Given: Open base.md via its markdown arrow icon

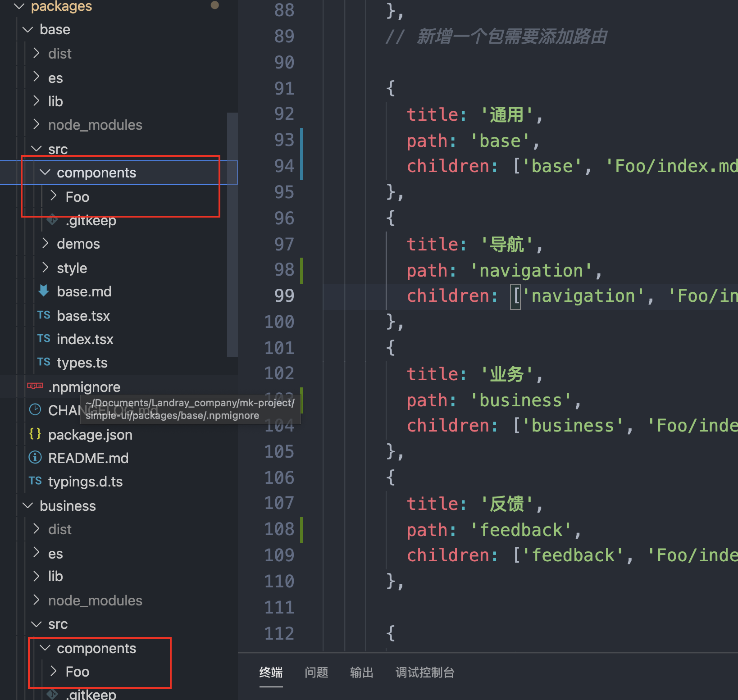Looking at the screenshot, I should [44, 291].
